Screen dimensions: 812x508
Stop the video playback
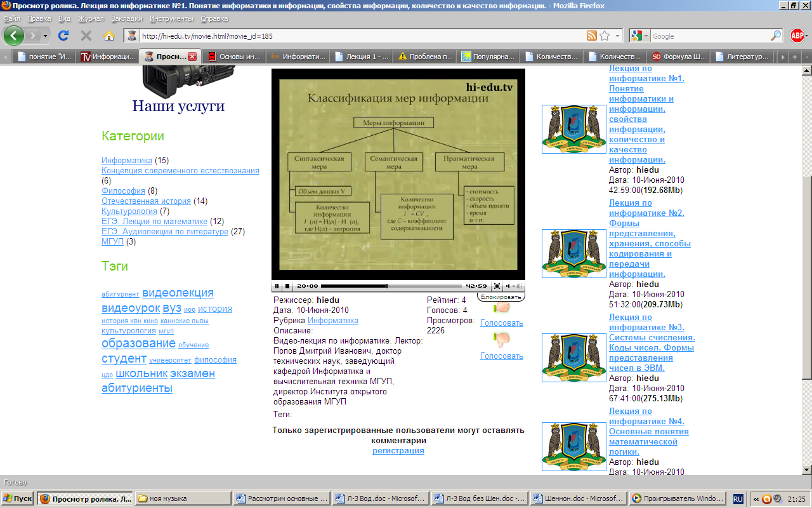(x=287, y=286)
